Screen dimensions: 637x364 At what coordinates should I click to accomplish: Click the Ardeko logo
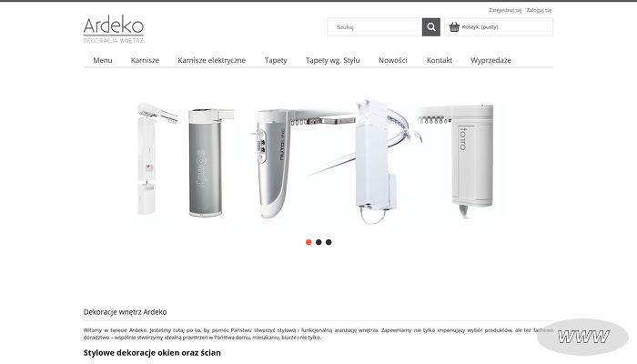click(114, 29)
